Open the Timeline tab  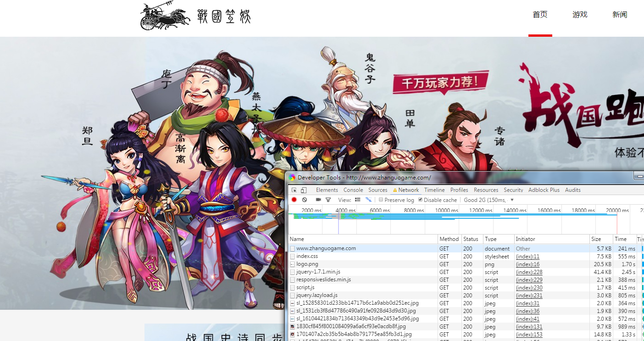[x=434, y=190]
